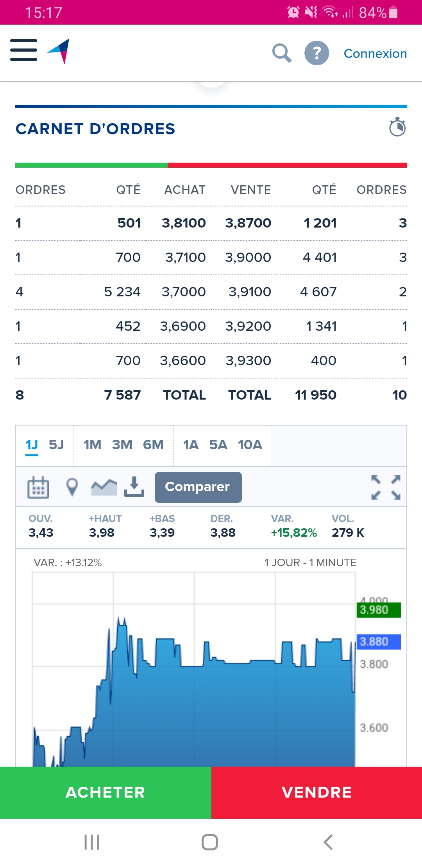Viewport: 422px width, 868px height.
Task: Open the hamburger navigation menu
Action: pyautogui.click(x=23, y=50)
